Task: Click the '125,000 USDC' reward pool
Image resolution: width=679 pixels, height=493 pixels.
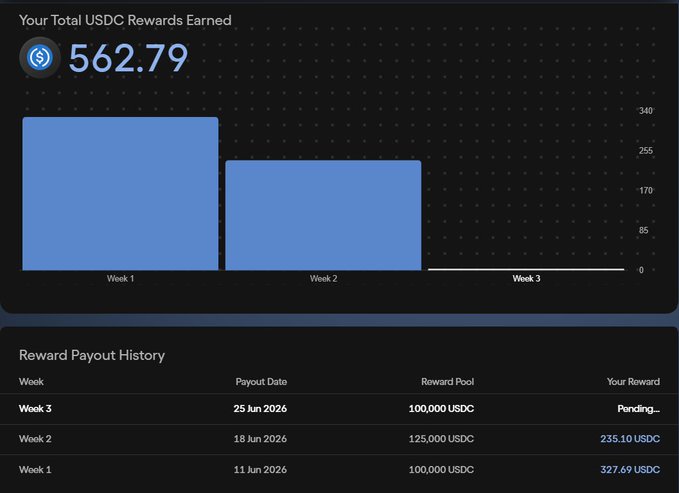Action: 441,439
